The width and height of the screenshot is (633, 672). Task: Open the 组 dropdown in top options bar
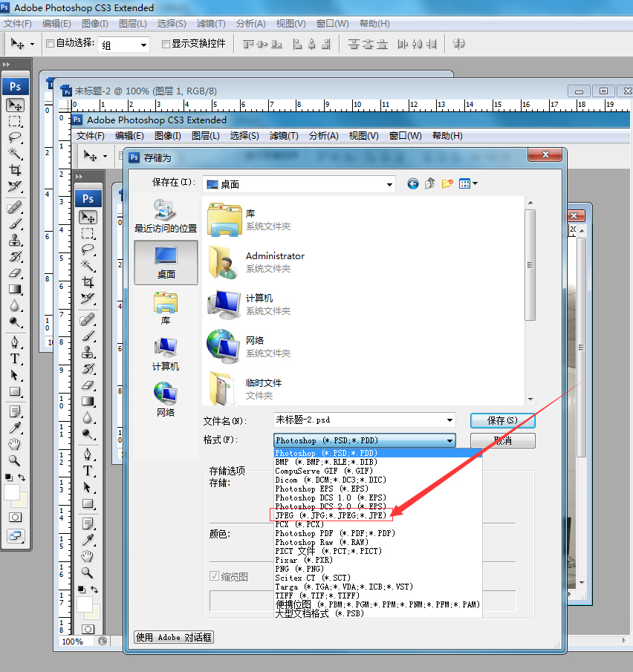coord(143,45)
